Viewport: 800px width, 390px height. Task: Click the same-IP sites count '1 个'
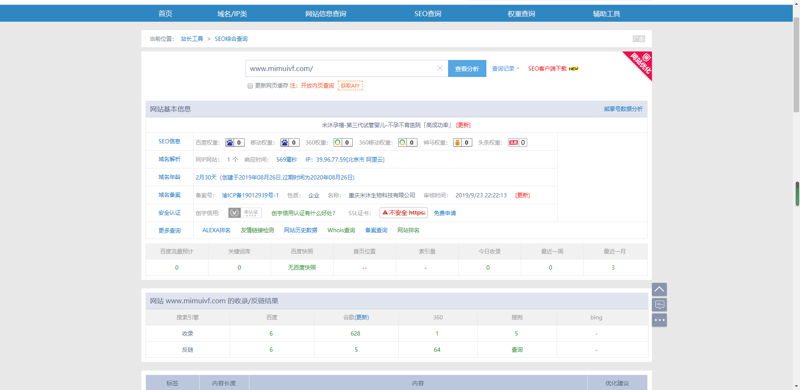coord(233,160)
